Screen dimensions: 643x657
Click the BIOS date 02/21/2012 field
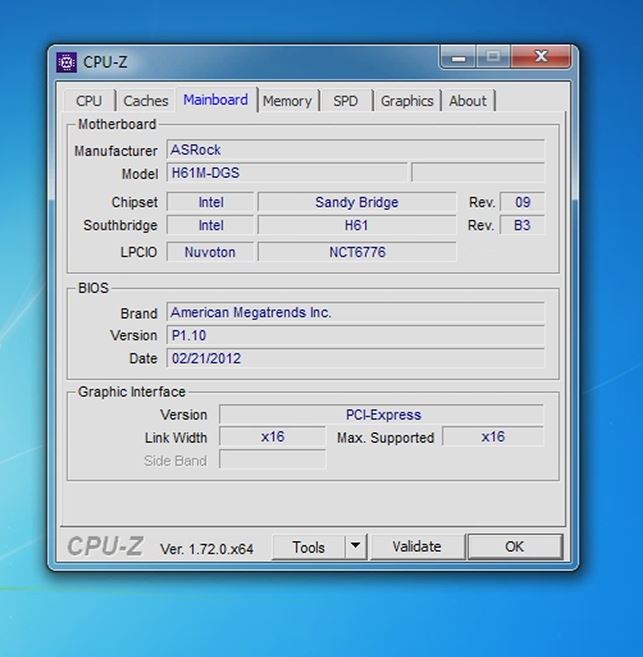pos(356,358)
